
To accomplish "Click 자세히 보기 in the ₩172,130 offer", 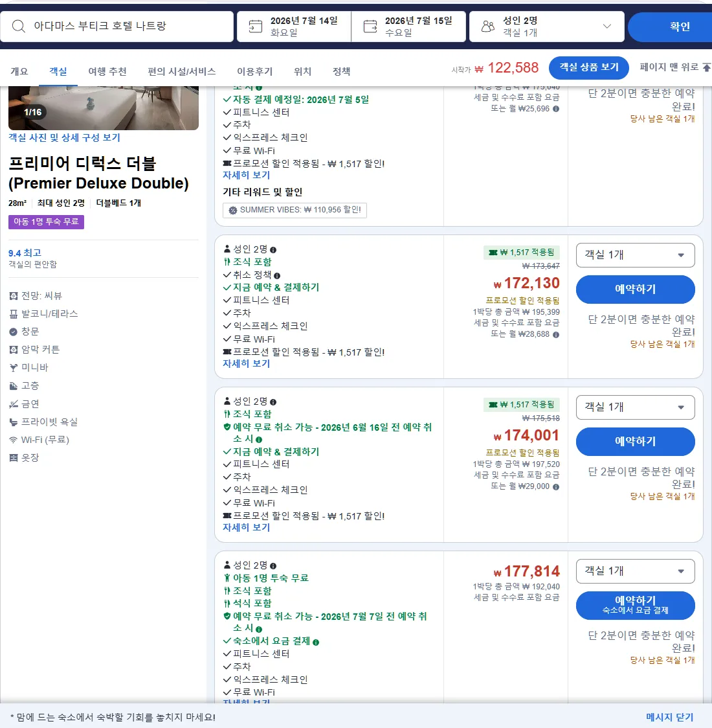I will pos(247,364).
